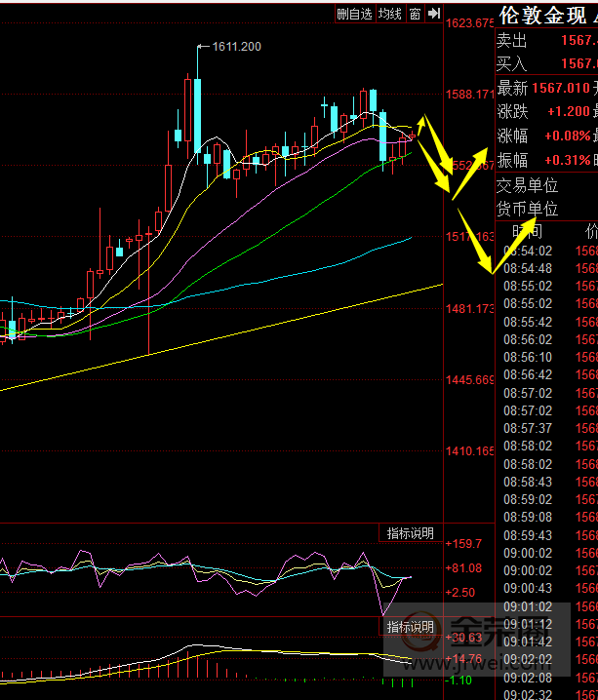Open lower 指标说明 indicator description
This screenshot has width=598, height=700.
click(409, 627)
